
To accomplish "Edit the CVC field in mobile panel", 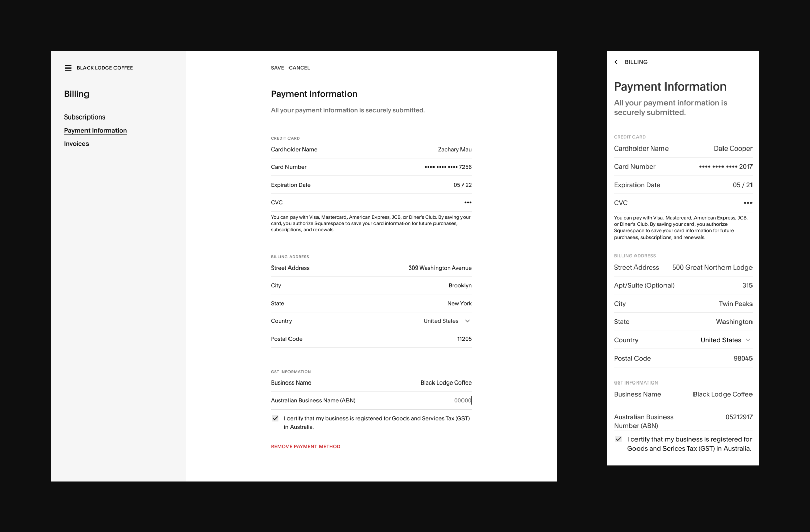I will click(683, 203).
